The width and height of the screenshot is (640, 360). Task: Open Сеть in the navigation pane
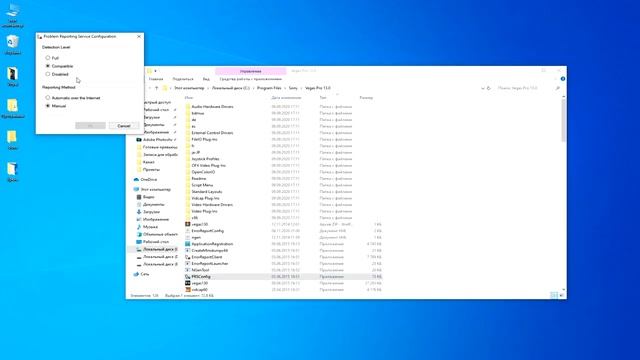(144, 274)
